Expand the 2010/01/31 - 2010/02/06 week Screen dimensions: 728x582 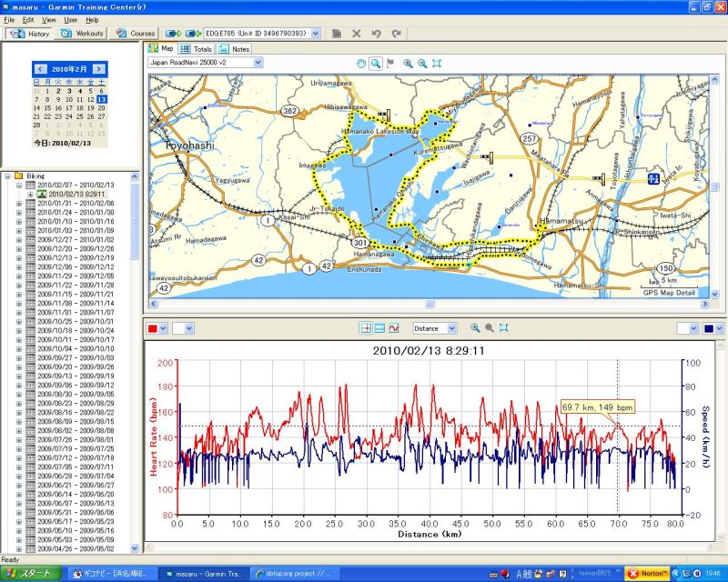point(19,204)
